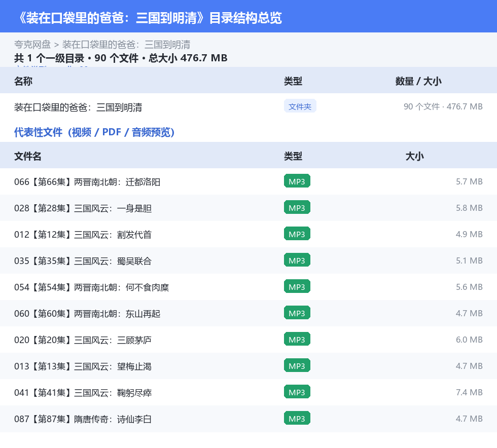Click MP3 badge for 何不食肉糜
Image resolution: width=497 pixels, height=448 pixels.
point(297,286)
